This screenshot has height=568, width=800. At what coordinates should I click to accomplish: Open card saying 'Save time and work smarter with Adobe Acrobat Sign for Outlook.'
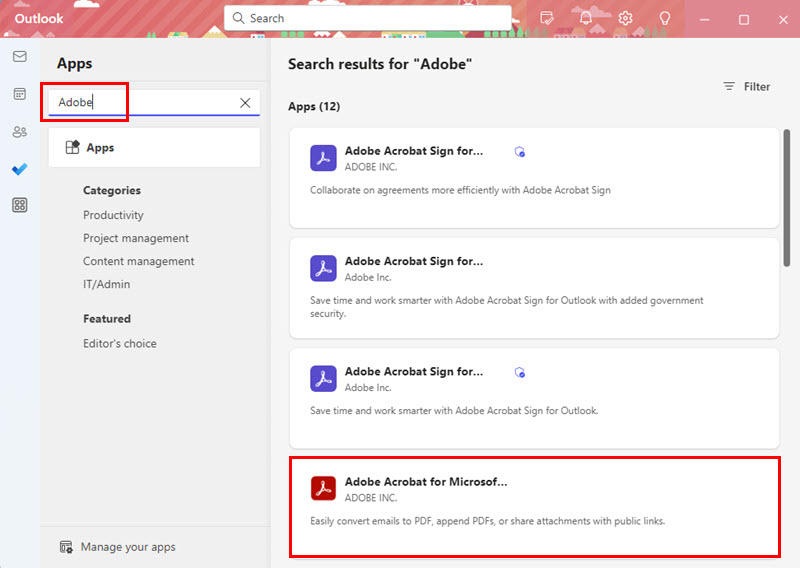coord(534,398)
